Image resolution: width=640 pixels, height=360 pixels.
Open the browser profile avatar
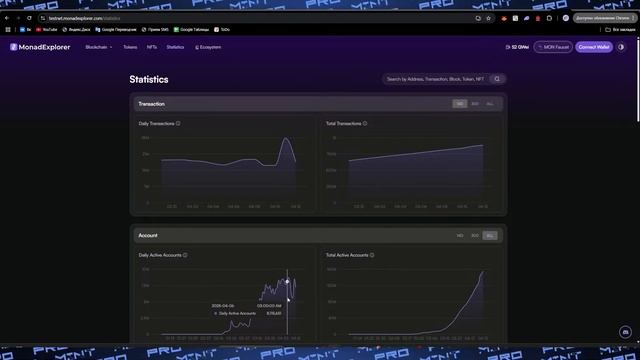(566, 18)
